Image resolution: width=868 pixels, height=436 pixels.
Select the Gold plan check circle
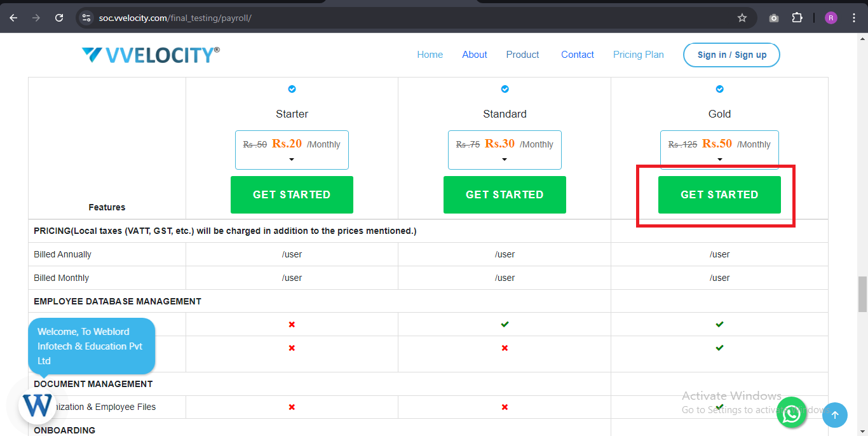(x=719, y=89)
